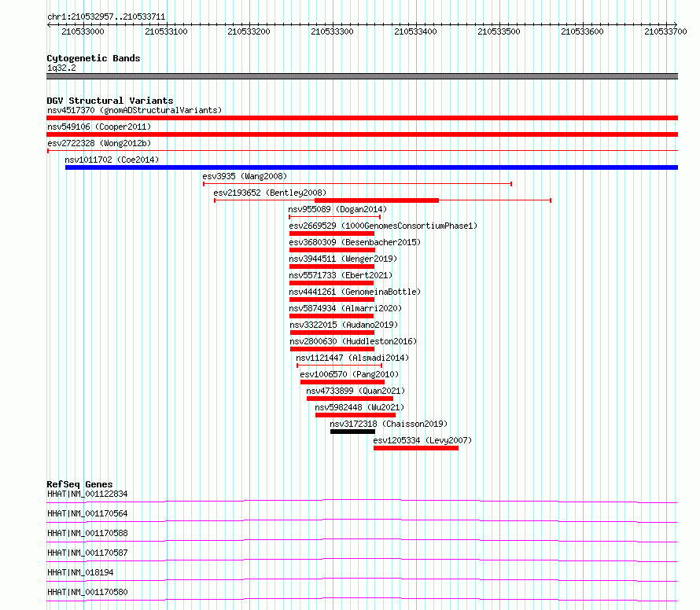Click ruler position 210533200
The width and height of the screenshot is (700, 610).
tap(249, 31)
